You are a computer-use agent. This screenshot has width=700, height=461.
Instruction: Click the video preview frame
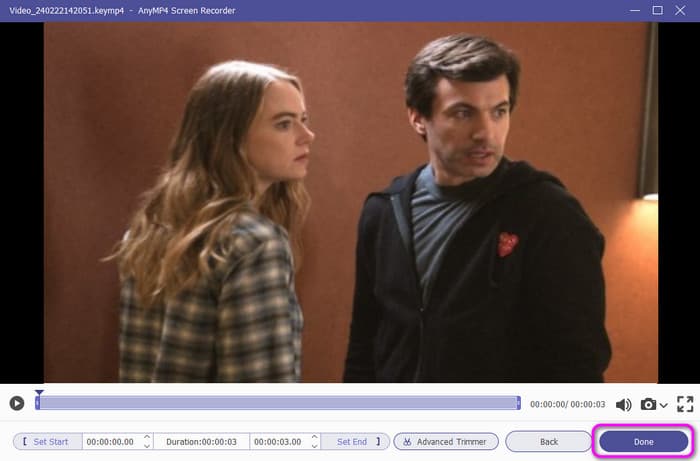[350, 203]
